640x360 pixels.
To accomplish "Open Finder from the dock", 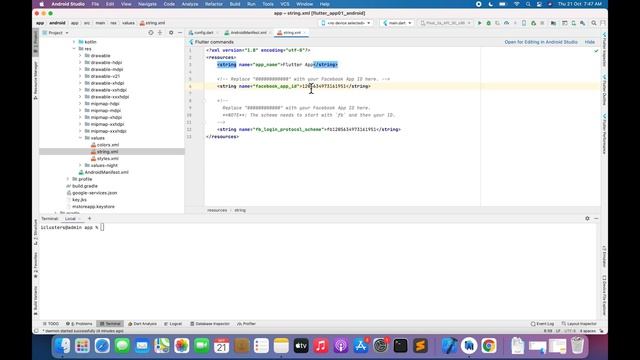I will tap(62, 346).
